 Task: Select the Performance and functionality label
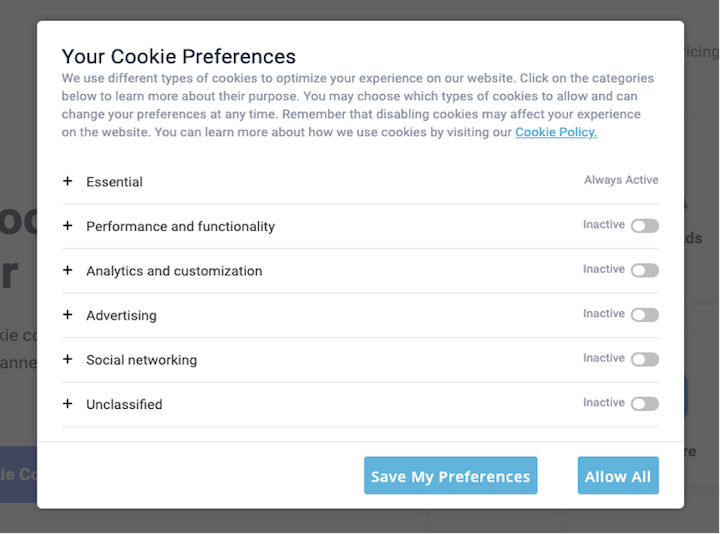click(x=180, y=227)
